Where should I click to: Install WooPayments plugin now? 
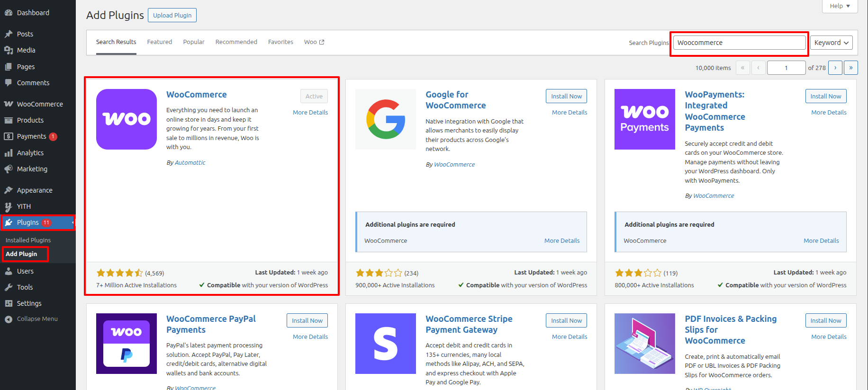(826, 96)
